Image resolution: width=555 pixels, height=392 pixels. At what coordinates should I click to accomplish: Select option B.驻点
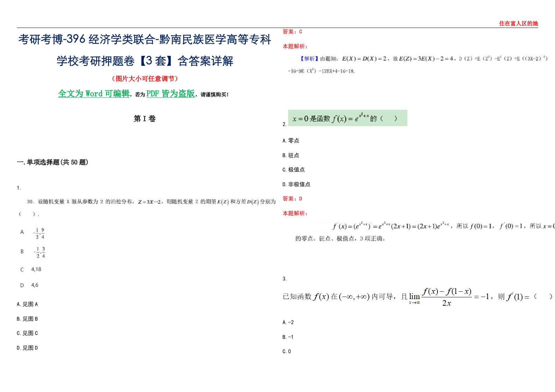(291, 155)
